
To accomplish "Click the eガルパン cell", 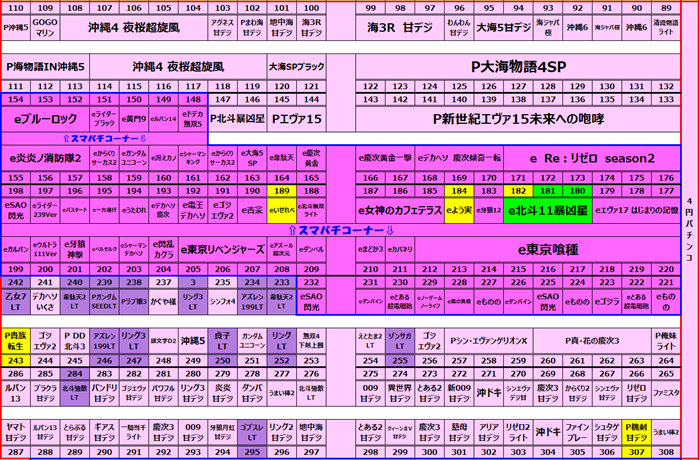I will (x=16, y=250).
